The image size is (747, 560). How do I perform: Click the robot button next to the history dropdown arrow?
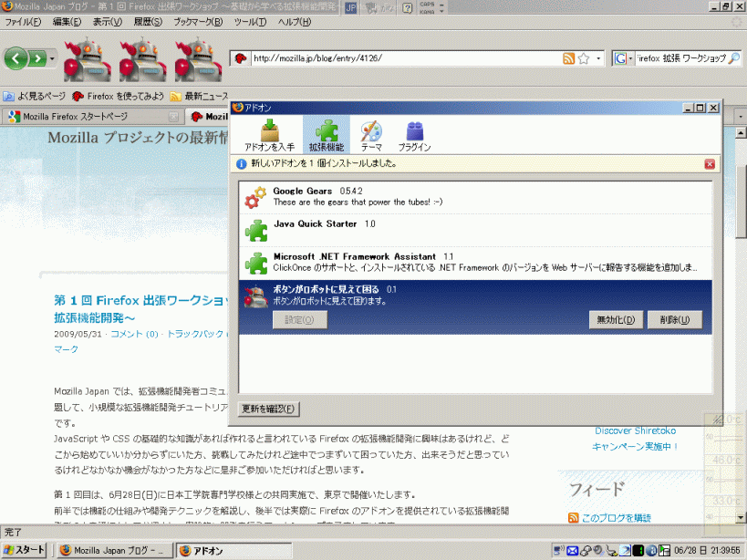pos(88,59)
